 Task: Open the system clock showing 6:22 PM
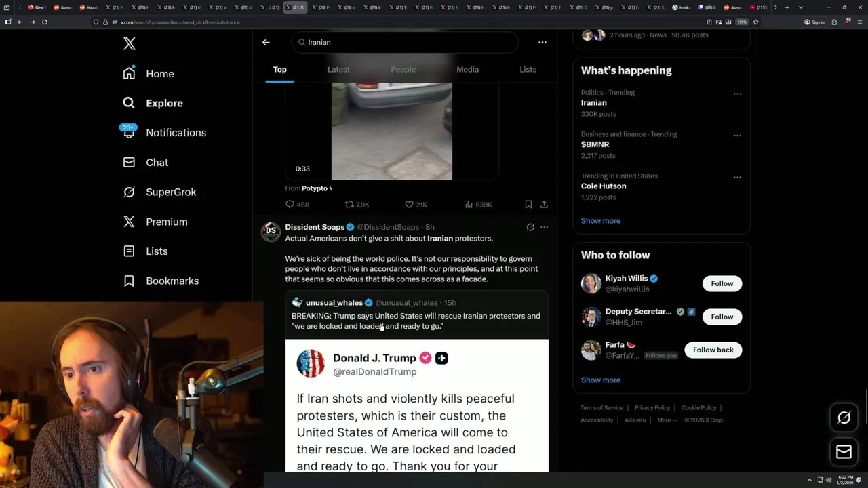coord(844,480)
